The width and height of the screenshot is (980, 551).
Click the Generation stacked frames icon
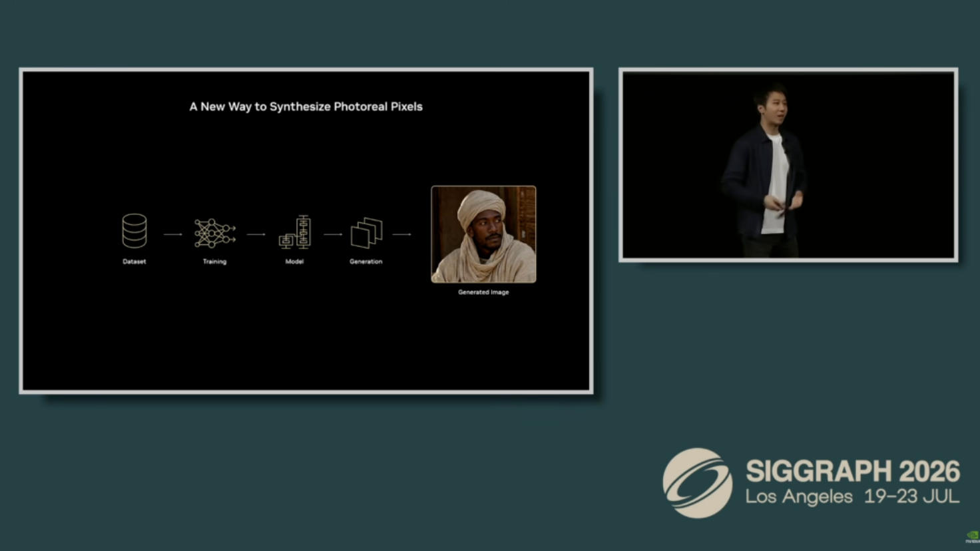point(366,233)
